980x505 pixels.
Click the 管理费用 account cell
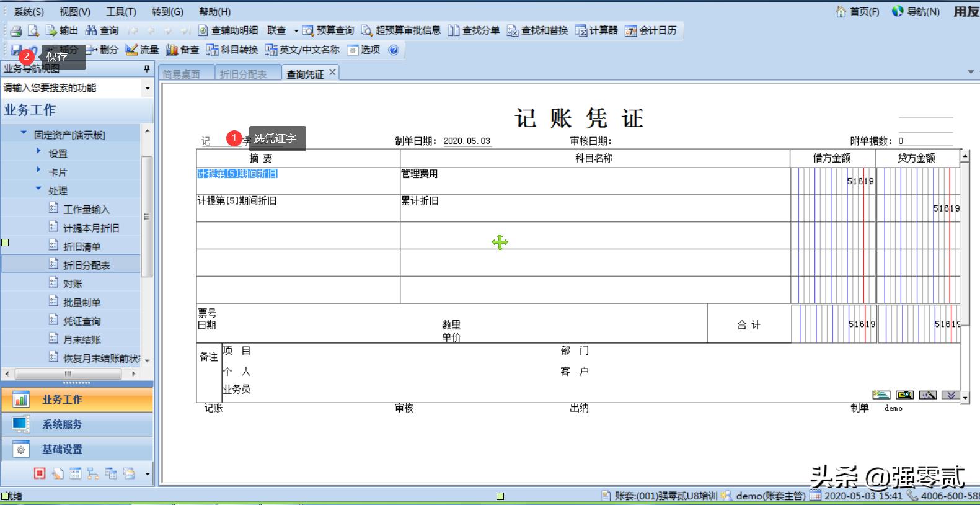(594, 181)
